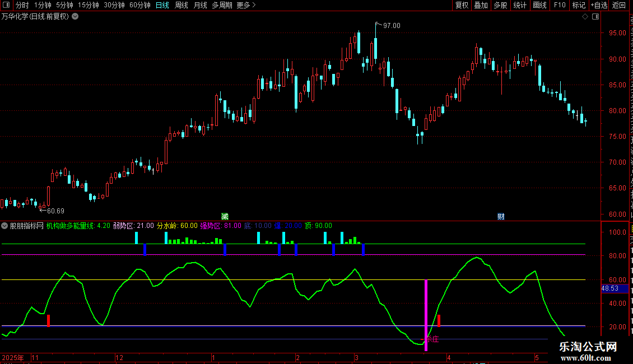Toggle the sidebar panel icon at top-left

coord(6,5)
